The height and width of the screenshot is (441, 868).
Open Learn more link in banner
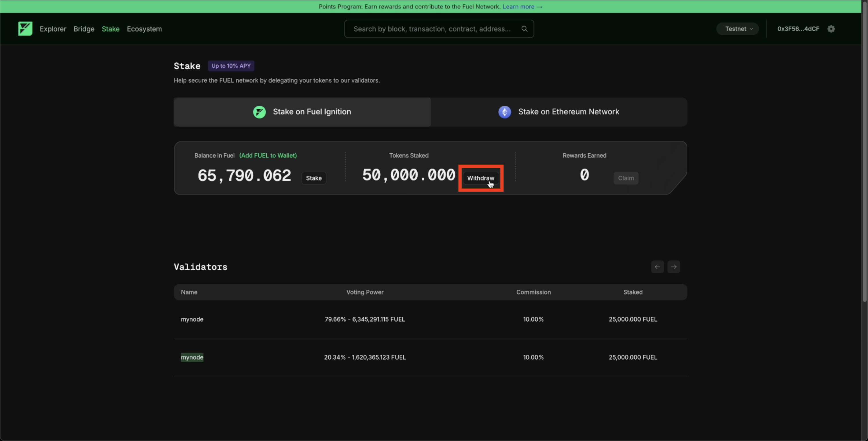pos(522,6)
